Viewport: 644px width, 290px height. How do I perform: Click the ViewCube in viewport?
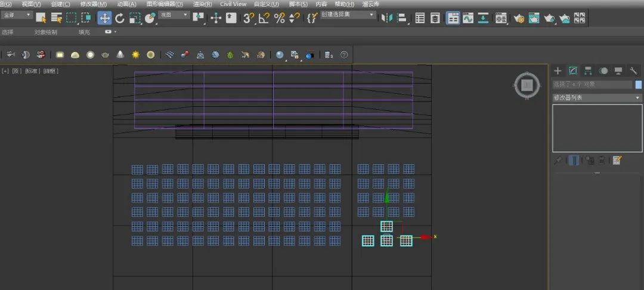527,85
